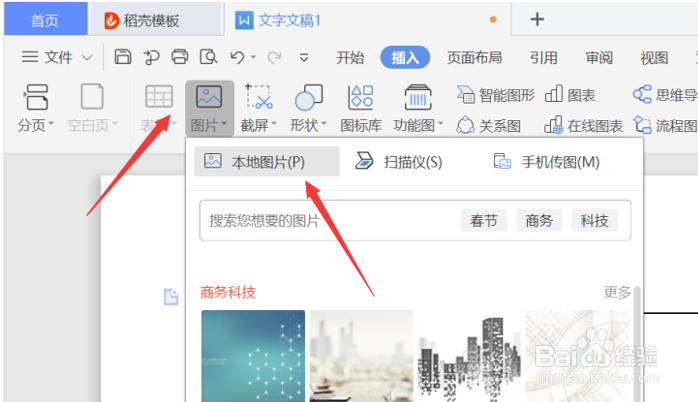Click the 商务科技 category heading
Viewport: 698px width, 402px height.
(x=228, y=292)
